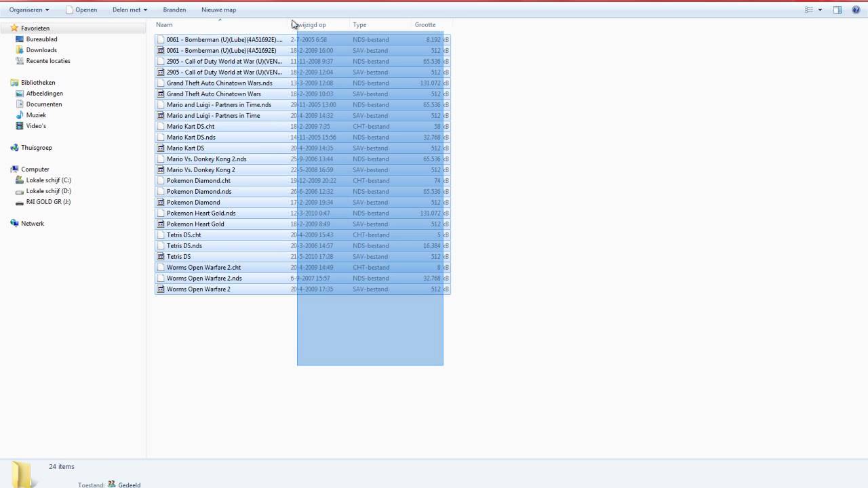
Task: Click Nieuwe map in the toolbar
Action: pos(218,9)
